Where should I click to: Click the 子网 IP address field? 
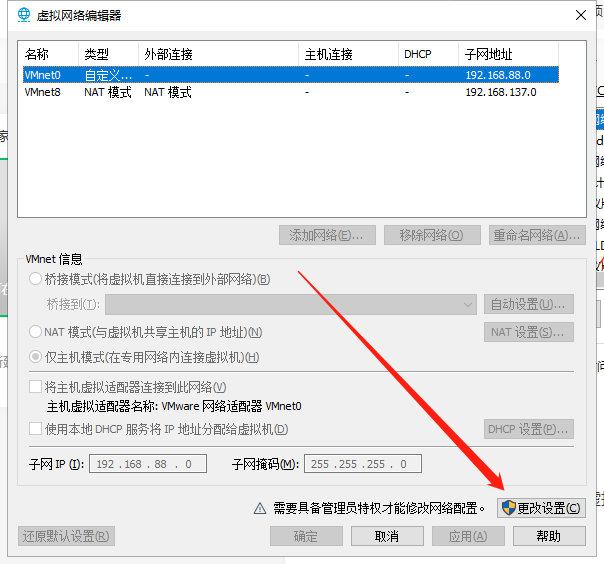(x=148, y=464)
